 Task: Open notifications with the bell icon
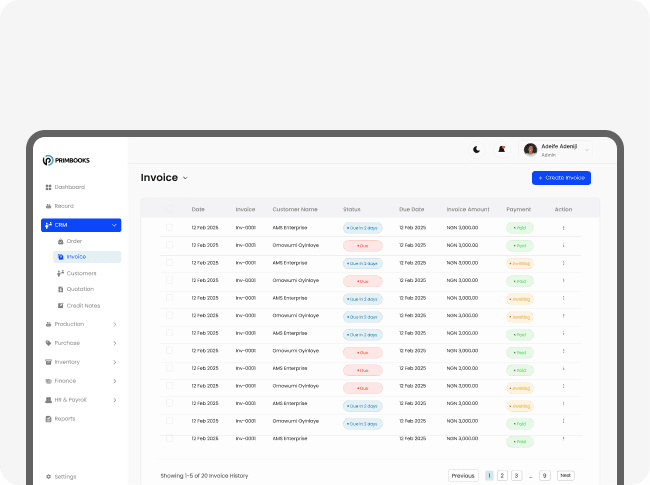click(x=502, y=150)
